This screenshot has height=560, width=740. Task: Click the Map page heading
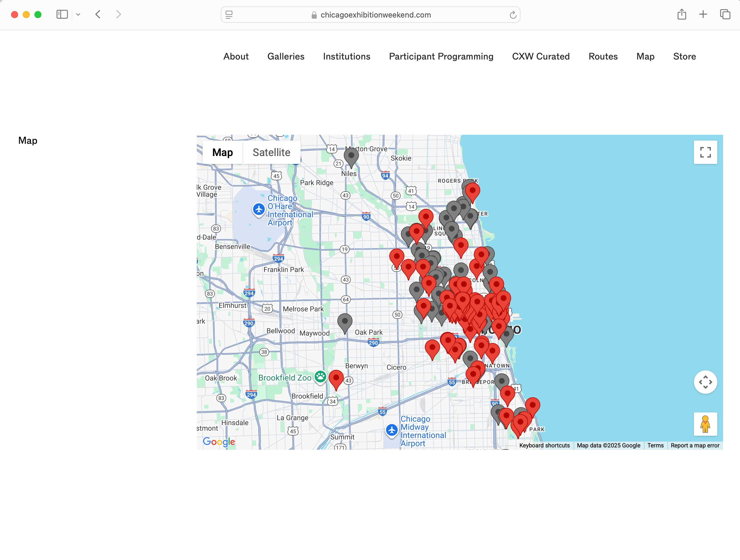click(28, 141)
